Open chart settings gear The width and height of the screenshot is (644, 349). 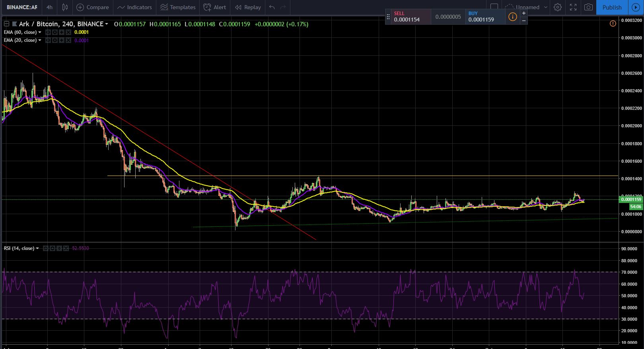558,7
